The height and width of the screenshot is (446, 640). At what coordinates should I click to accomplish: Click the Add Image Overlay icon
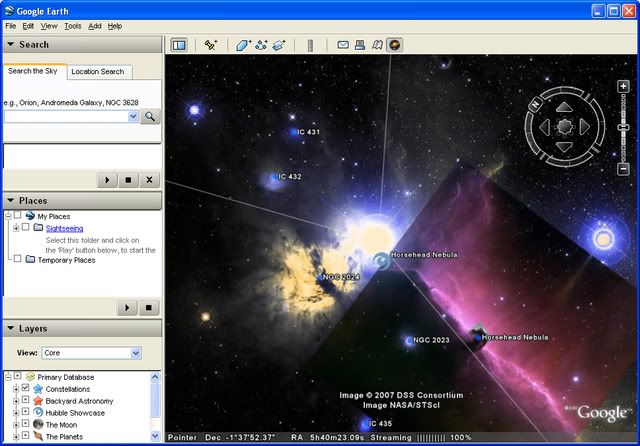pyautogui.click(x=280, y=45)
